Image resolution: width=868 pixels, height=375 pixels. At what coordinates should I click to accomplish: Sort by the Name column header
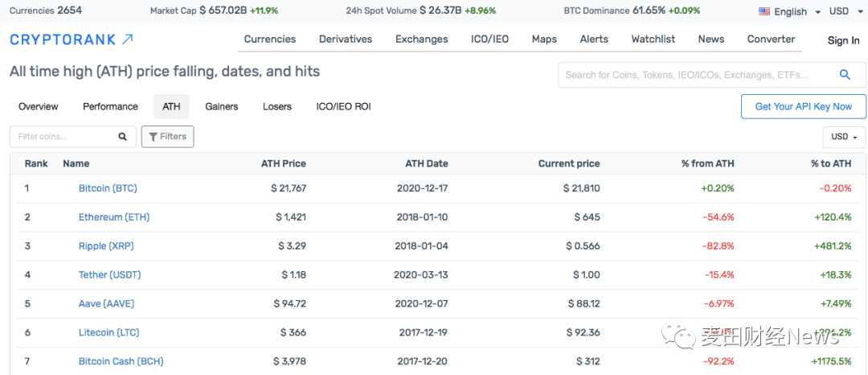pyautogui.click(x=76, y=164)
